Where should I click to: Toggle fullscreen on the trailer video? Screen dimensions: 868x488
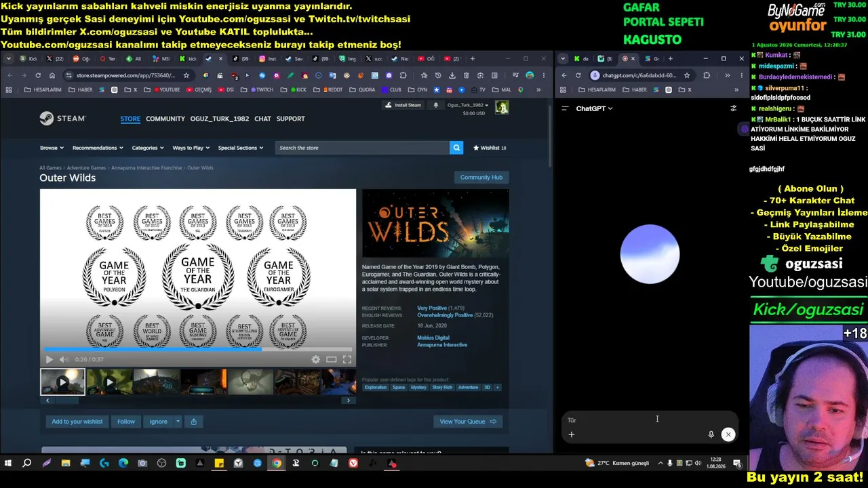pos(347,359)
